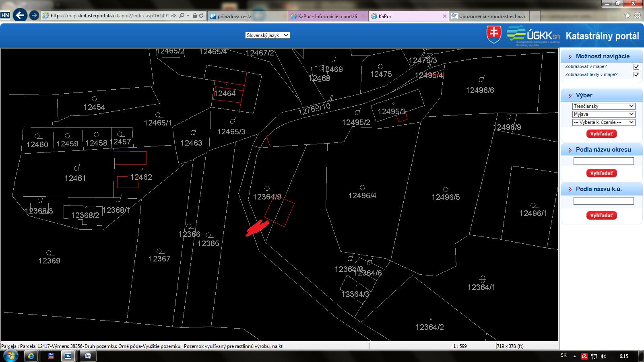Switch to 'Upozornenia - modrastrecha.sk' tab

[x=492, y=16]
